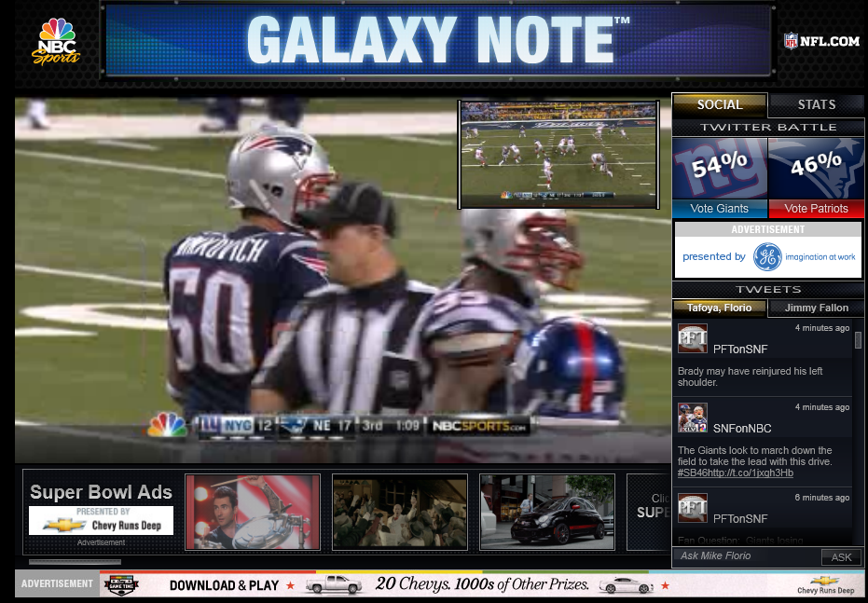
Task: Switch to the STATS tab
Action: coord(817,104)
